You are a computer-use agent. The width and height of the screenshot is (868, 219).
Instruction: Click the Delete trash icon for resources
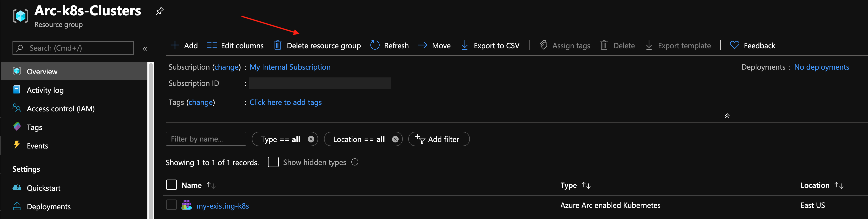pos(604,45)
